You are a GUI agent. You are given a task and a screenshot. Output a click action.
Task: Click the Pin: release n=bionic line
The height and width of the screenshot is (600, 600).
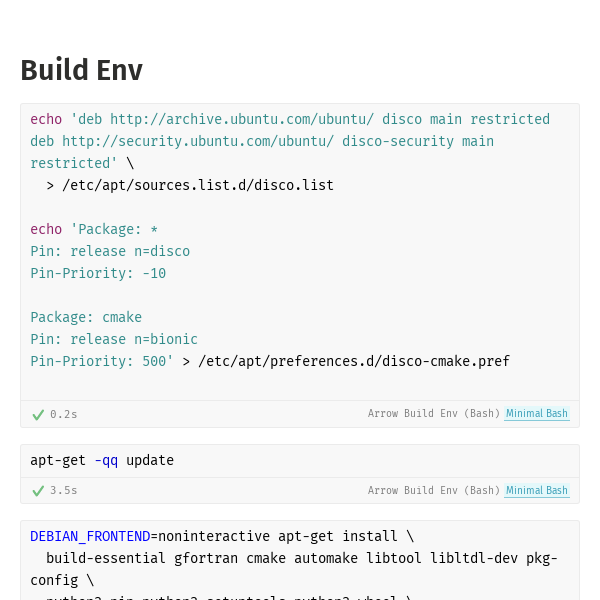click(x=114, y=339)
